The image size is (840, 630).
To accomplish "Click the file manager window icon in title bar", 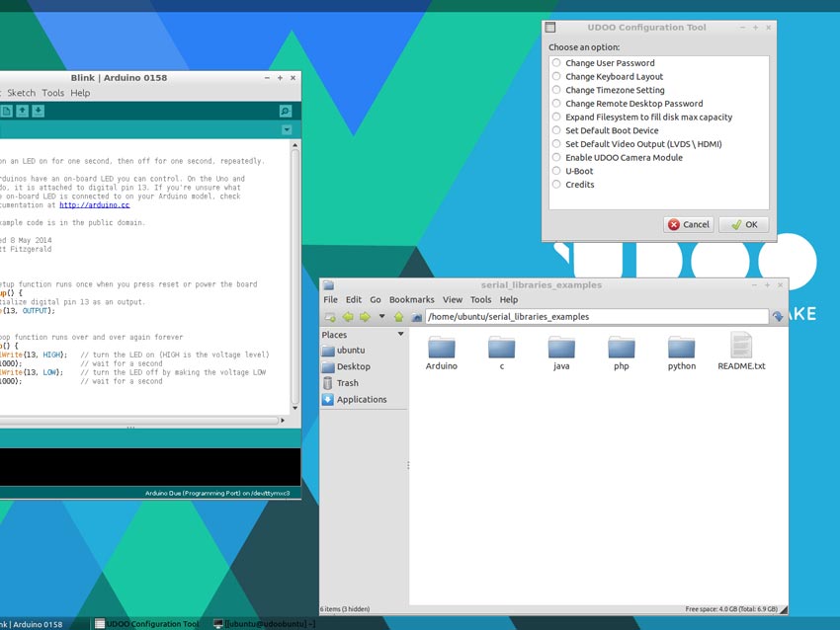I will coord(328,285).
